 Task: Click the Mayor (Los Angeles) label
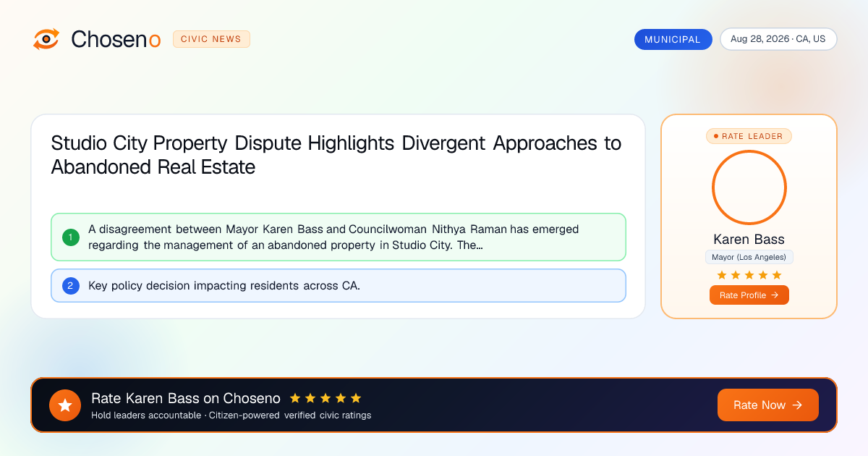tap(749, 257)
